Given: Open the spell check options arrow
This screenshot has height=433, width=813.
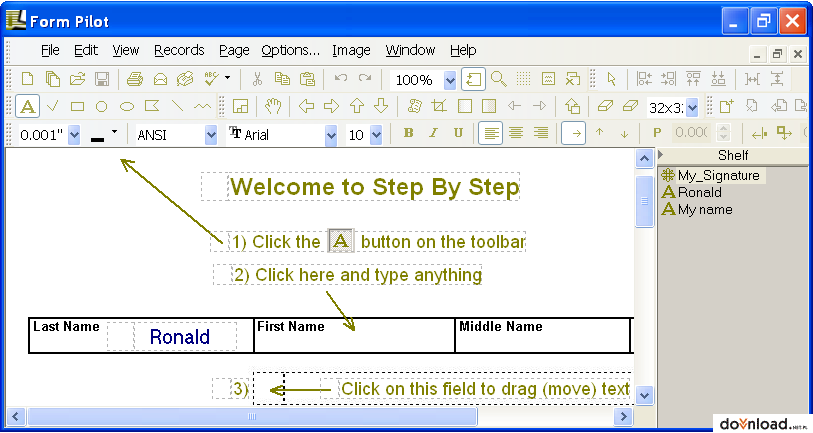Looking at the screenshot, I should click(228, 78).
